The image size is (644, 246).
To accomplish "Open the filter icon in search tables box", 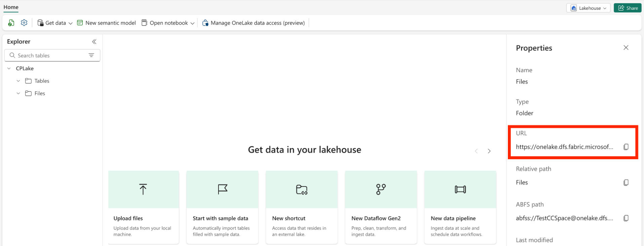I will [91, 55].
